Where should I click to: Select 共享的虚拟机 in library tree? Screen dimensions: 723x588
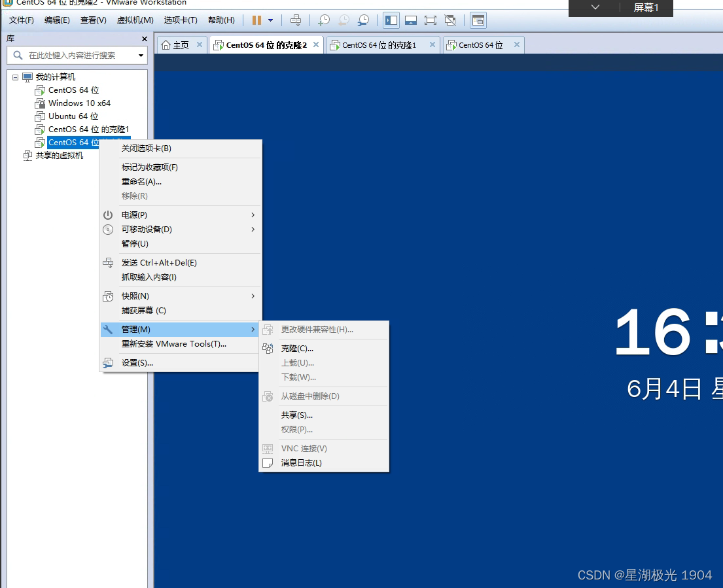tap(60, 156)
